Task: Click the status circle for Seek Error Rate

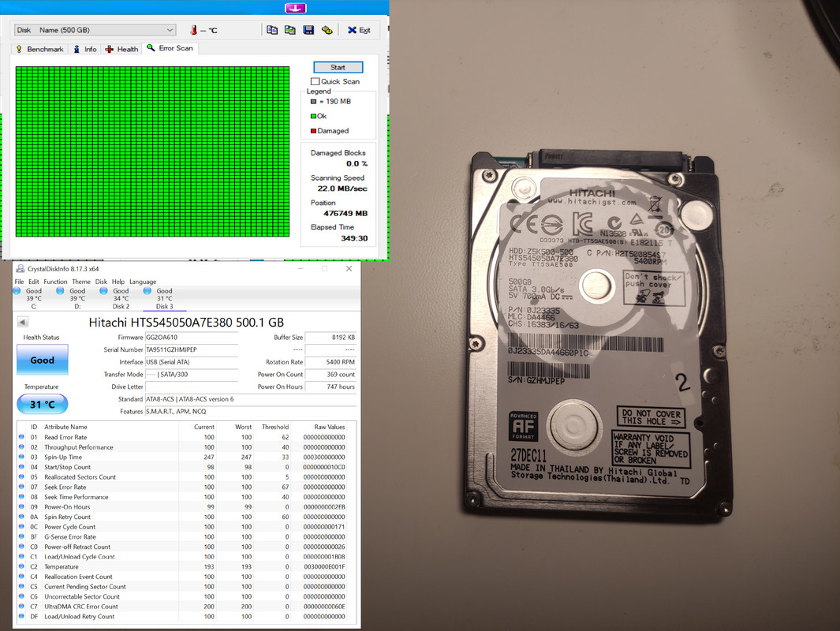Action: 21,487
